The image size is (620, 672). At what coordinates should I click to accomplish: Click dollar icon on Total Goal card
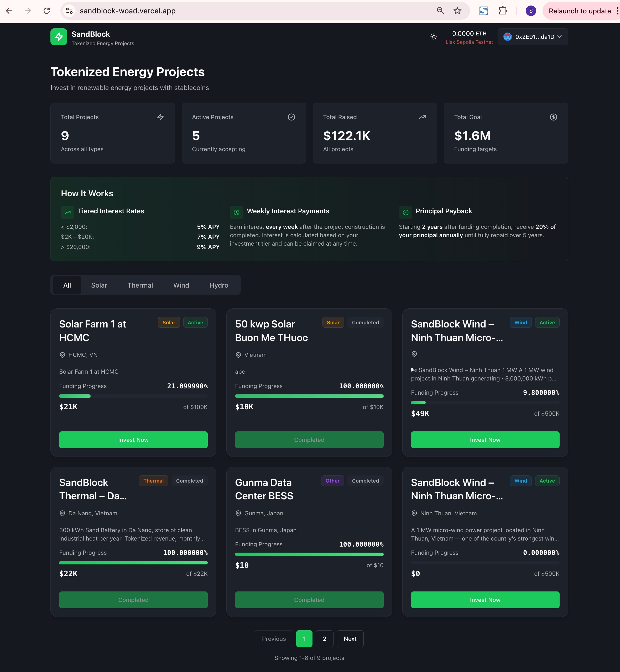tap(554, 117)
